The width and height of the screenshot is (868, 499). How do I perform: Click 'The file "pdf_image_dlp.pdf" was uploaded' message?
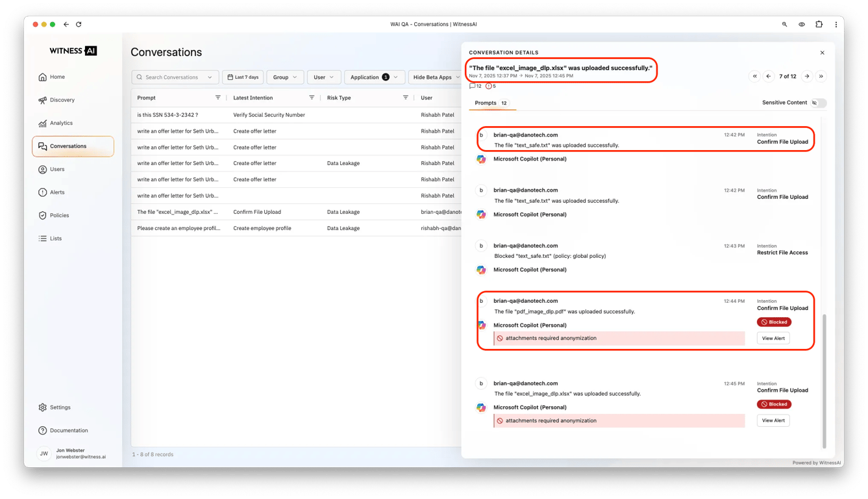point(564,312)
